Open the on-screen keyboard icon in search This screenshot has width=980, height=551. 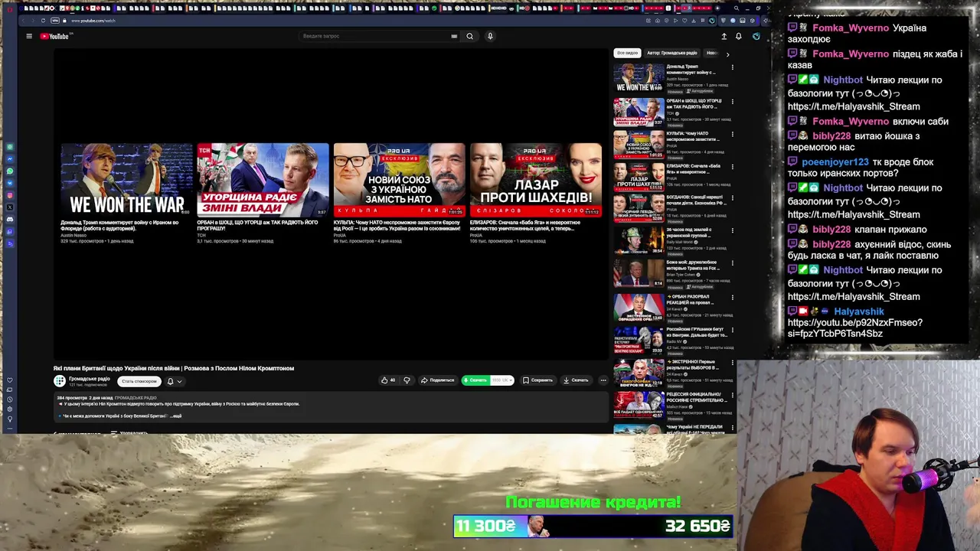(x=454, y=36)
